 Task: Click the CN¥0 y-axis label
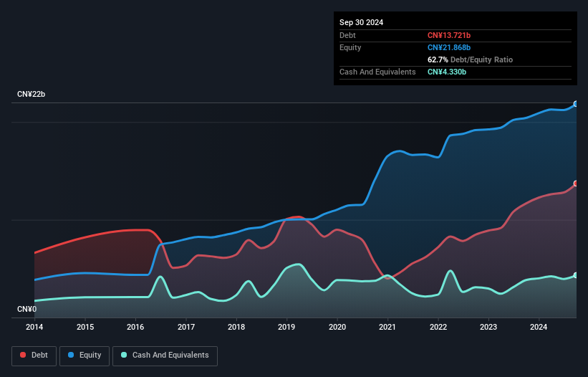click(26, 309)
